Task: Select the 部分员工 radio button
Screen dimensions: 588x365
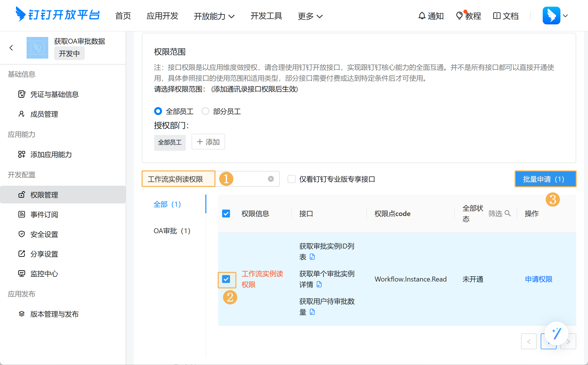Action: [x=205, y=111]
